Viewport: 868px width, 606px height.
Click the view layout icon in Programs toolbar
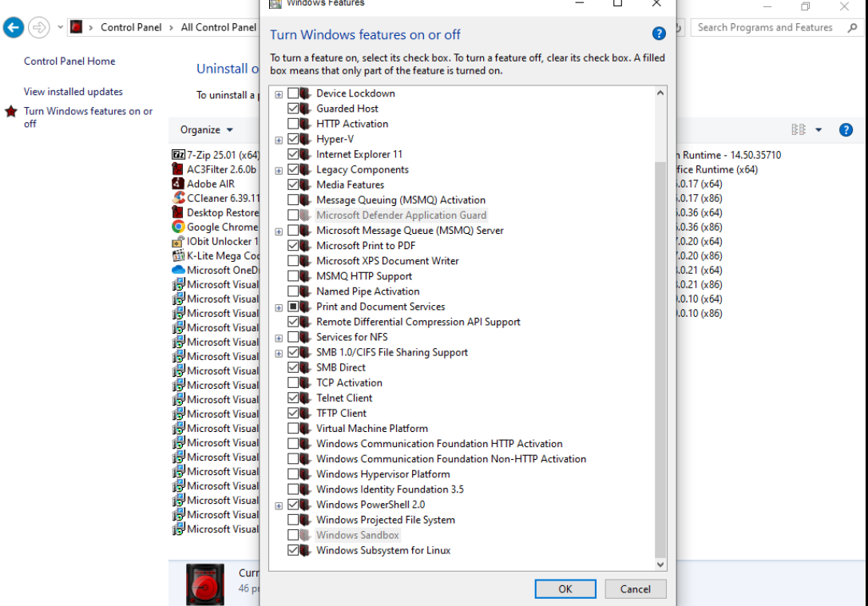coord(799,130)
